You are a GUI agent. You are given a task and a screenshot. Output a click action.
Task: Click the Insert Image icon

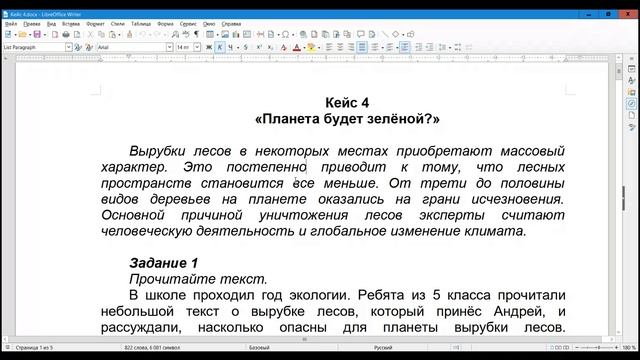click(225, 35)
